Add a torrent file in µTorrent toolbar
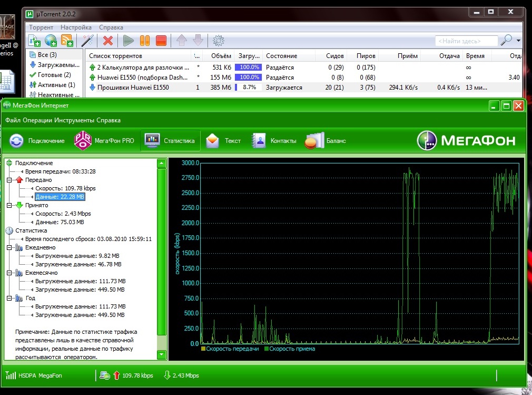This screenshot has height=395, width=532. pyautogui.click(x=35, y=41)
